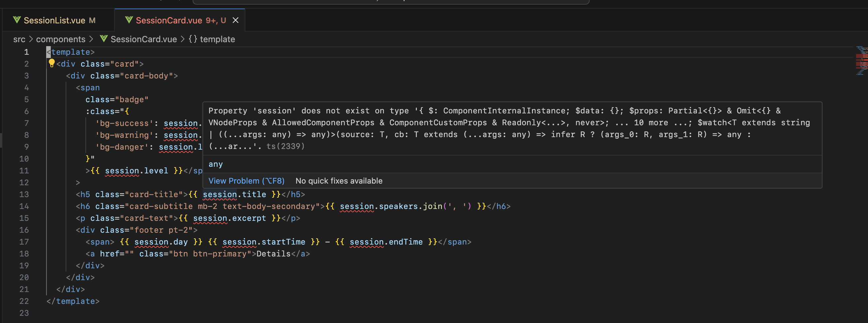
Task: Click the 'any' type in hover popup
Action: [x=216, y=164]
